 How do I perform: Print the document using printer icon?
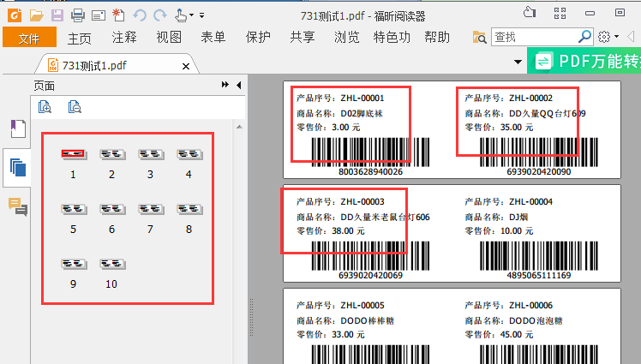(x=78, y=15)
